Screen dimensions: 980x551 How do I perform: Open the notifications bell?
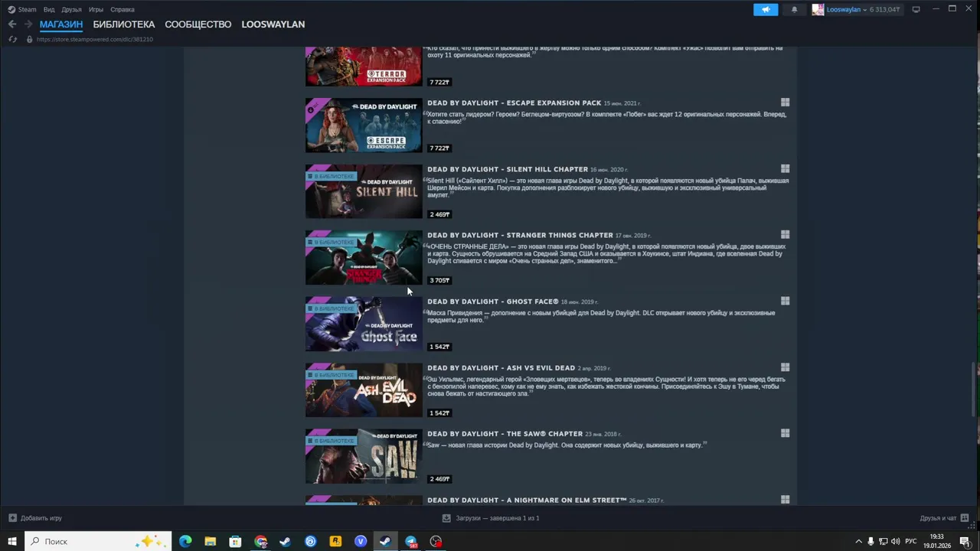[794, 9]
